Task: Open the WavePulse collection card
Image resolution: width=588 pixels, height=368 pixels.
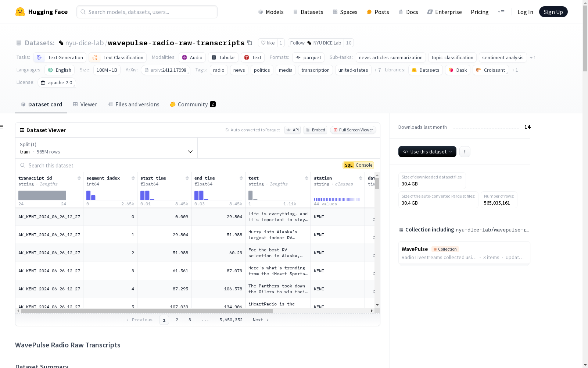Action: tap(464, 253)
